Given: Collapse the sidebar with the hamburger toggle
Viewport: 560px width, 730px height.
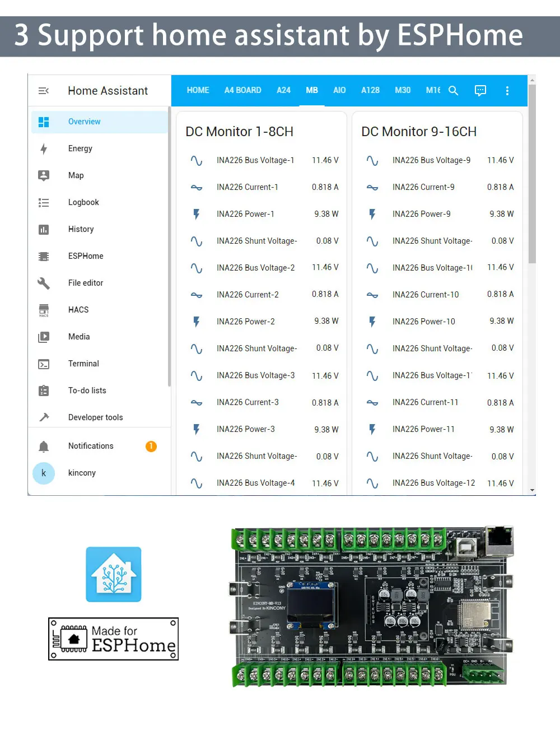Looking at the screenshot, I should (x=44, y=91).
